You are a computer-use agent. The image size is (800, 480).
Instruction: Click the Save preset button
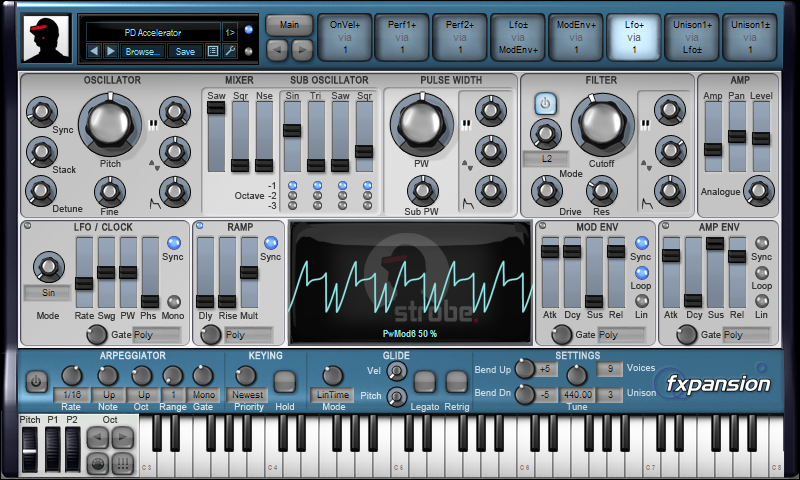(x=185, y=52)
